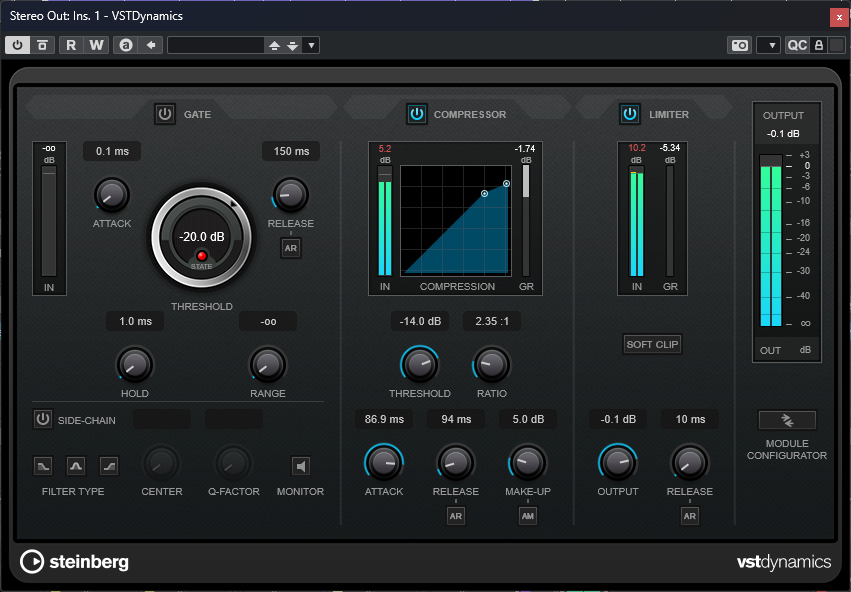Toggle the side-chain Monitor speaker button
The width and height of the screenshot is (851, 592).
[x=301, y=466]
